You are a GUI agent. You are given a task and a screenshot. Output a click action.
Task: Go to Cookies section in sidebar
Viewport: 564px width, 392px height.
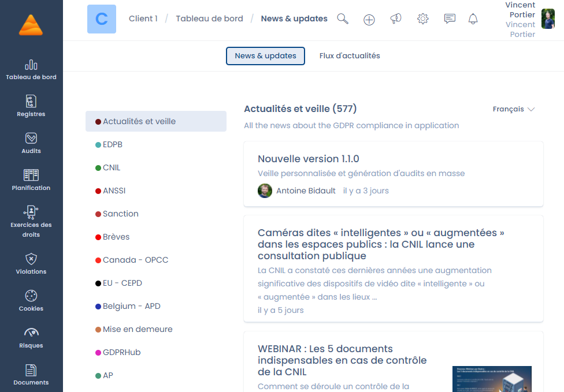tap(31, 301)
